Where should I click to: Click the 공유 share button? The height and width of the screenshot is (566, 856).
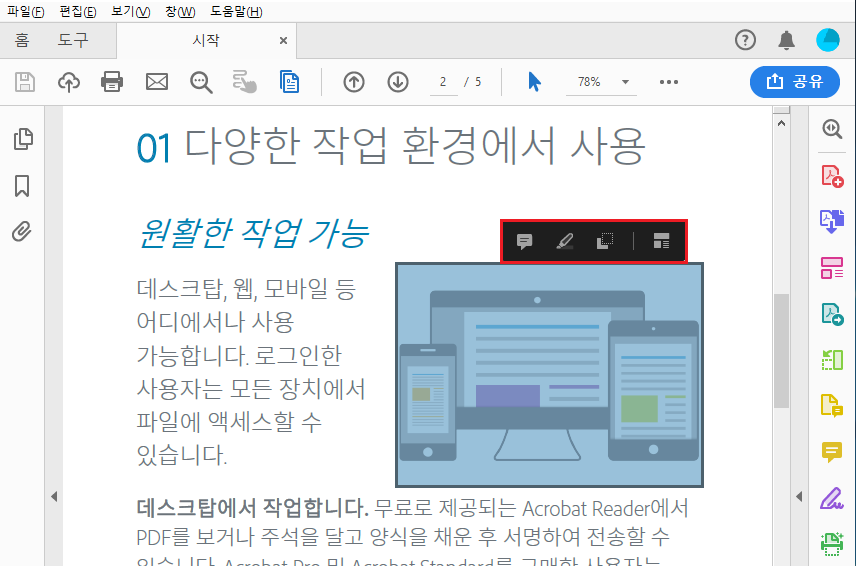point(794,82)
